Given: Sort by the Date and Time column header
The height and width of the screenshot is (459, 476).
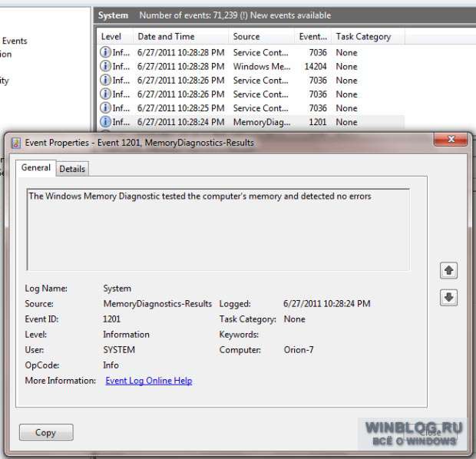Looking at the screenshot, I should click(180, 36).
